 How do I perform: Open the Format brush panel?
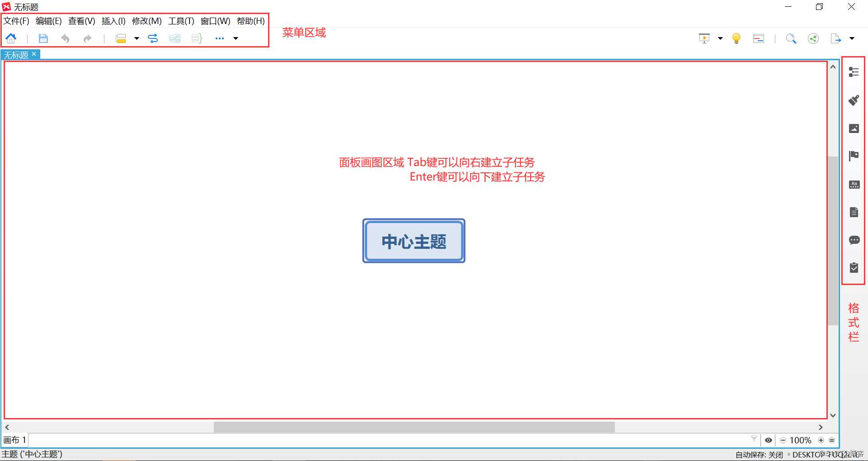(x=854, y=100)
